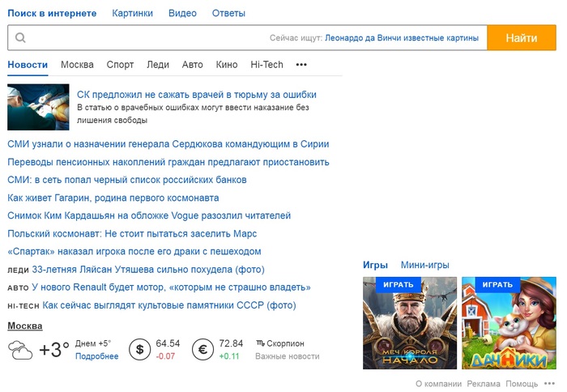Open the three-dots menu after Hi-Tech tab

(301, 65)
